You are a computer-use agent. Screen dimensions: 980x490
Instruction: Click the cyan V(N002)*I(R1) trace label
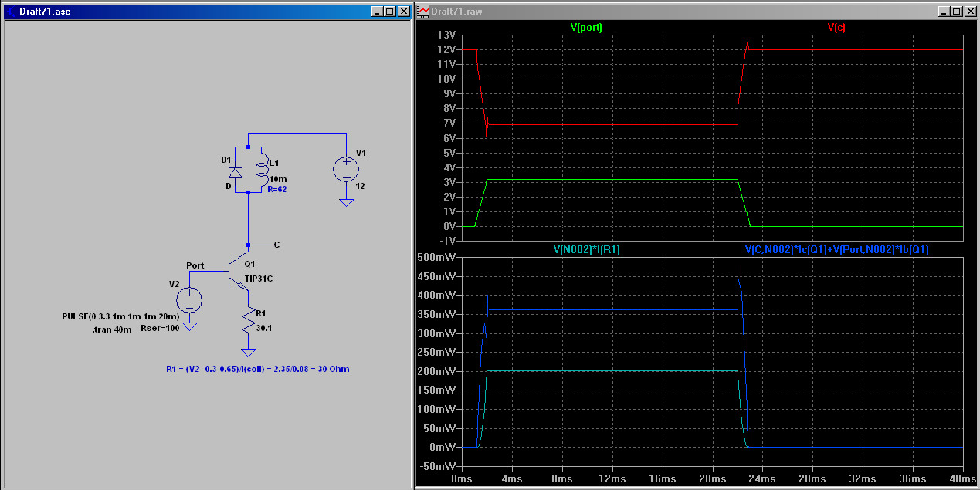click(586, 250)
